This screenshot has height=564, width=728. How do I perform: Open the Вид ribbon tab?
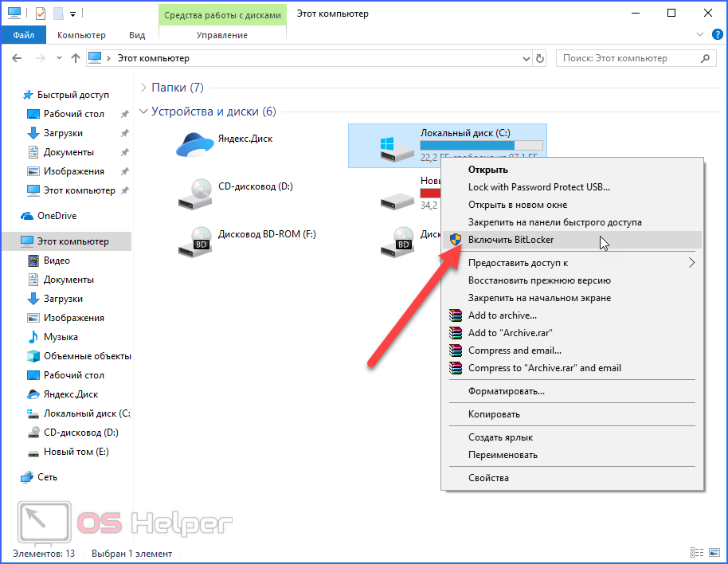pos(137,35)
